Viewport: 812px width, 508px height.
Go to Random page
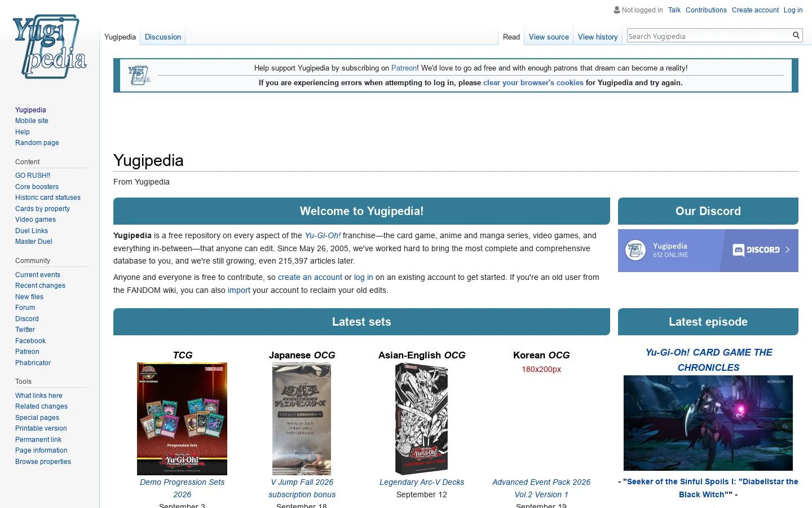37,143
